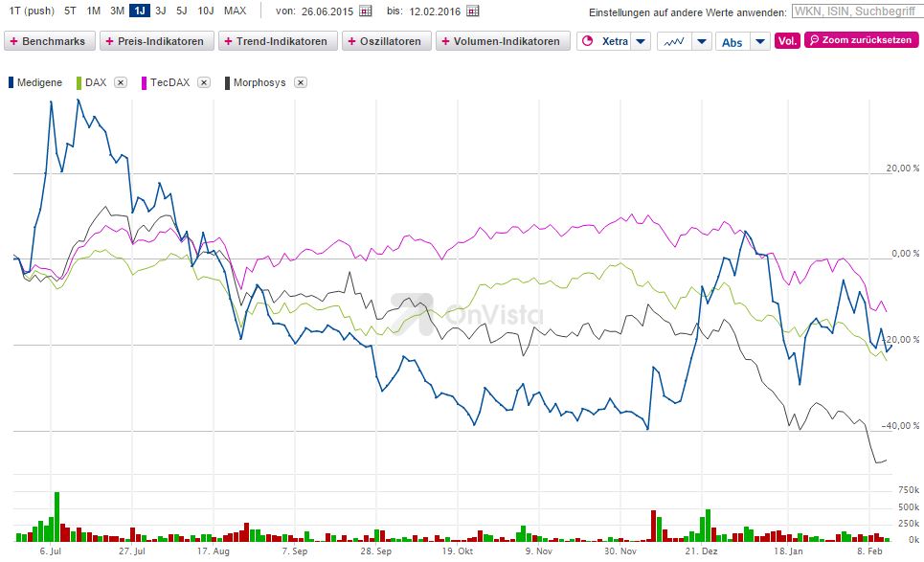Select the 1M time range
Screen dimensions: 924x562
(x=93, y=11)
